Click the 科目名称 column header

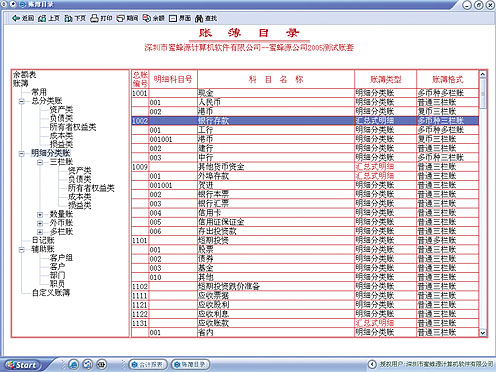point(276,79)
